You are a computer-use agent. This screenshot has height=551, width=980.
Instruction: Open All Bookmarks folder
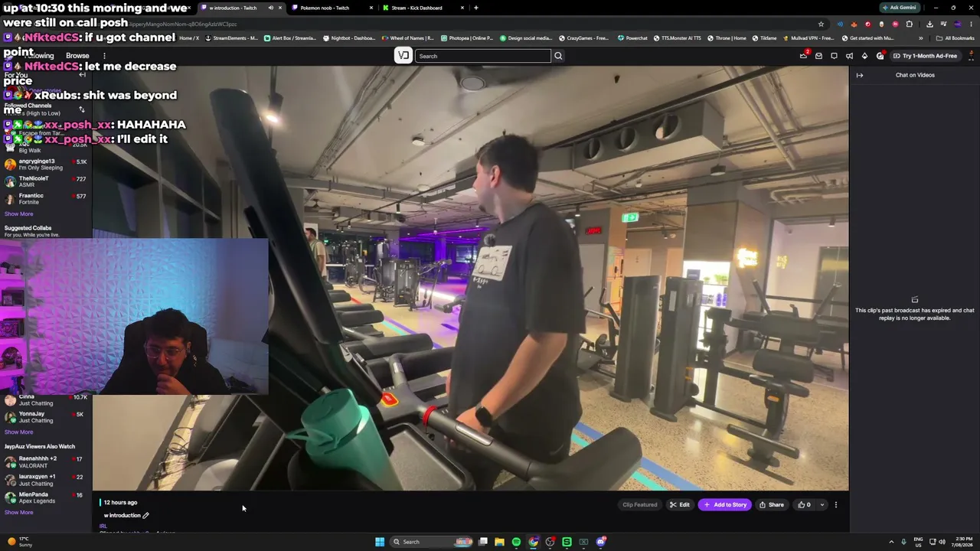click(x=955, y=38)
